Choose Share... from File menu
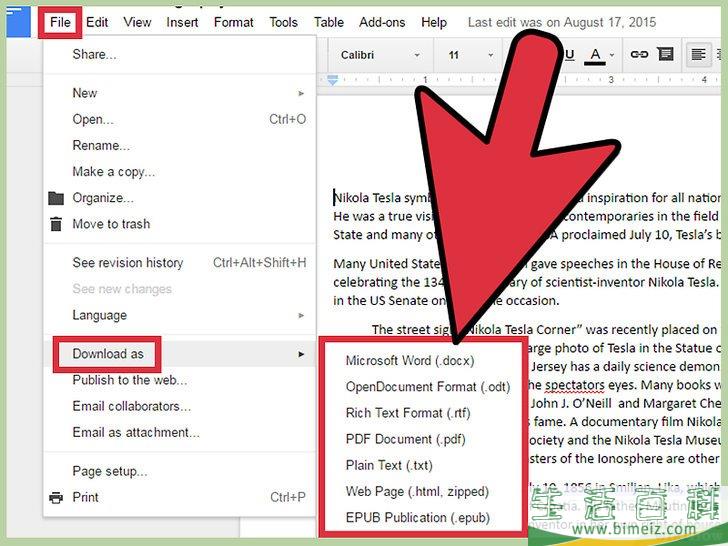728x546 pixels. (x=179, y=54)
